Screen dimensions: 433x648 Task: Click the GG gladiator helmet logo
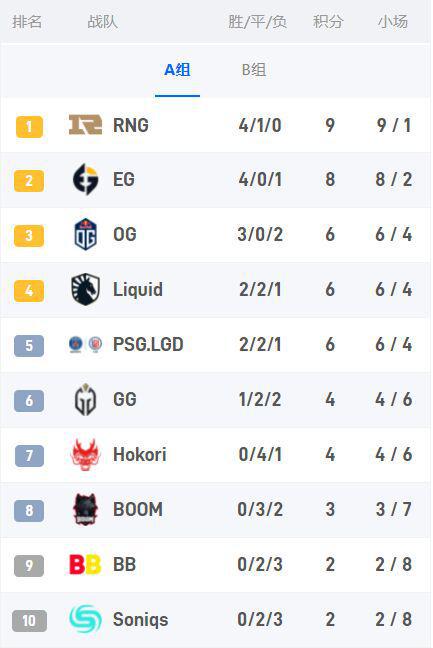click(x=86, y=399)
